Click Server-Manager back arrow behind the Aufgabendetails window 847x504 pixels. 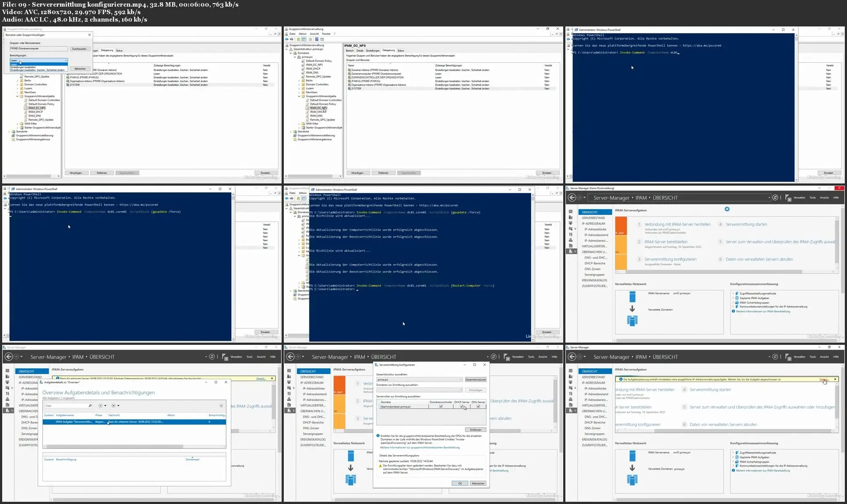coord(9,357)
